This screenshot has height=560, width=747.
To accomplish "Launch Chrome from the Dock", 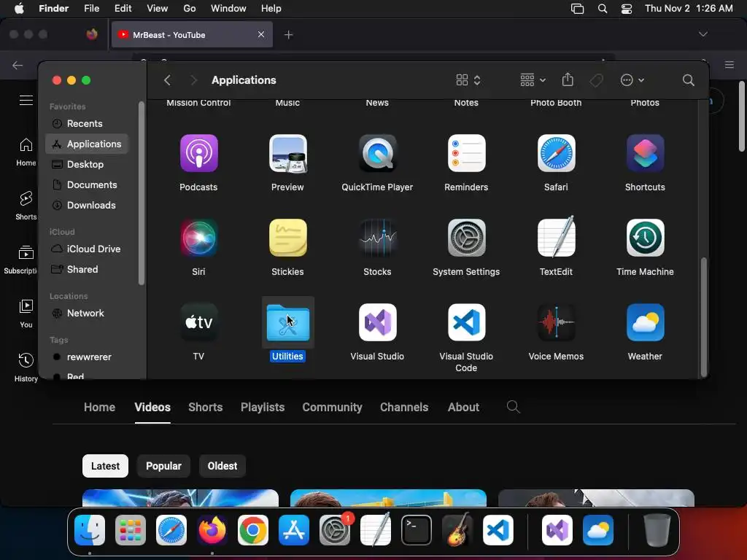I will coord(253,530).
